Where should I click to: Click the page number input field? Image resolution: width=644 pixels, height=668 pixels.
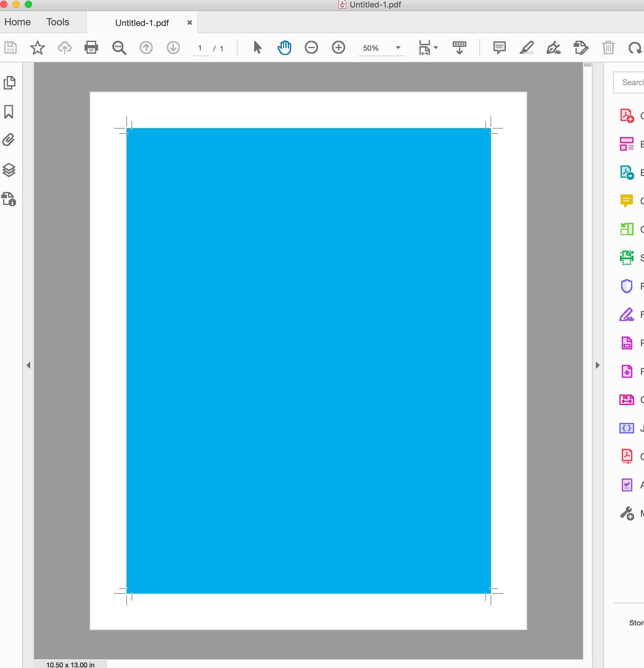coord(200,48)
